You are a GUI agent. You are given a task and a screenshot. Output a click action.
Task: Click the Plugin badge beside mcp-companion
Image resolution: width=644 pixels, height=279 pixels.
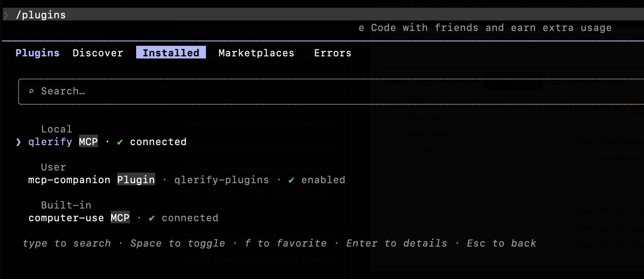tap(136, 180)
